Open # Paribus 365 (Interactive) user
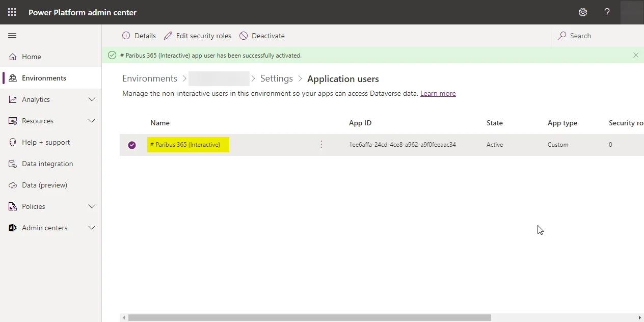This screenshot has width=644, height=322. 185,145
